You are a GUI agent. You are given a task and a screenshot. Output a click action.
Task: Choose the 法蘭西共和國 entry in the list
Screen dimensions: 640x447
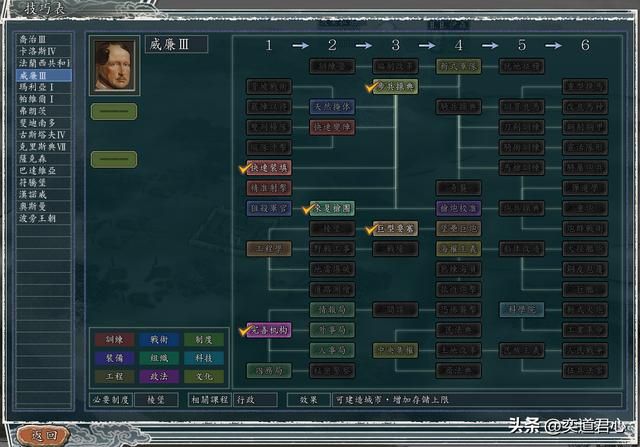point(44,63)
